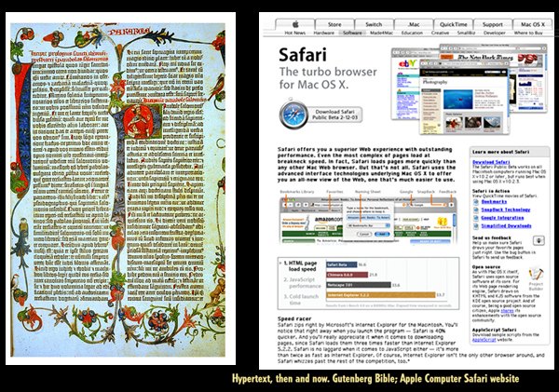The image size is (559, 392).
Task: Go to Where to Buy in sub-navigation
Action: [528, 33]
